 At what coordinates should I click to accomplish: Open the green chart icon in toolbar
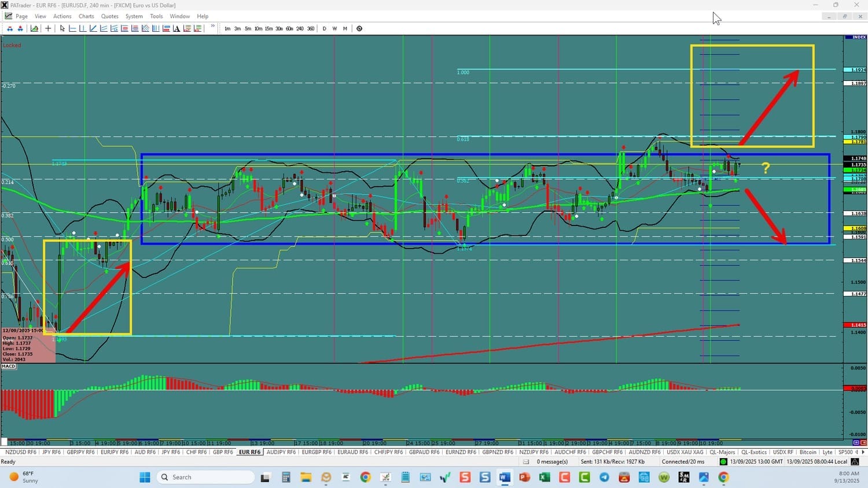35,28
